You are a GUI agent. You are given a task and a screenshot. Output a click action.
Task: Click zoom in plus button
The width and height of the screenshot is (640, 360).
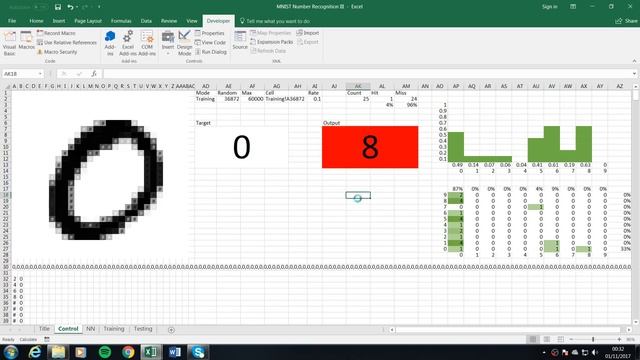pyautogui.click(x=619, y=340)
